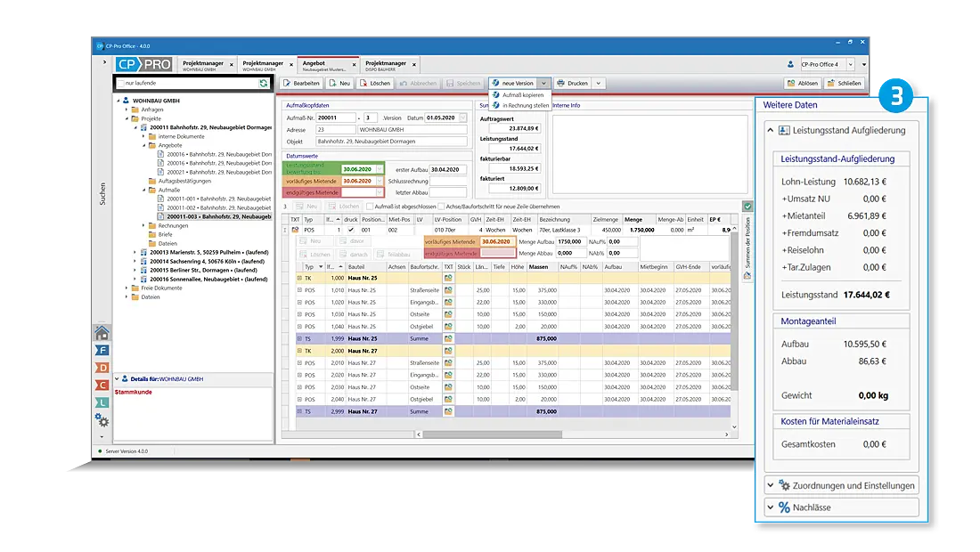Click the green refresh icon beside 'nur laufende'
The image size is (980, 552).
264,83
